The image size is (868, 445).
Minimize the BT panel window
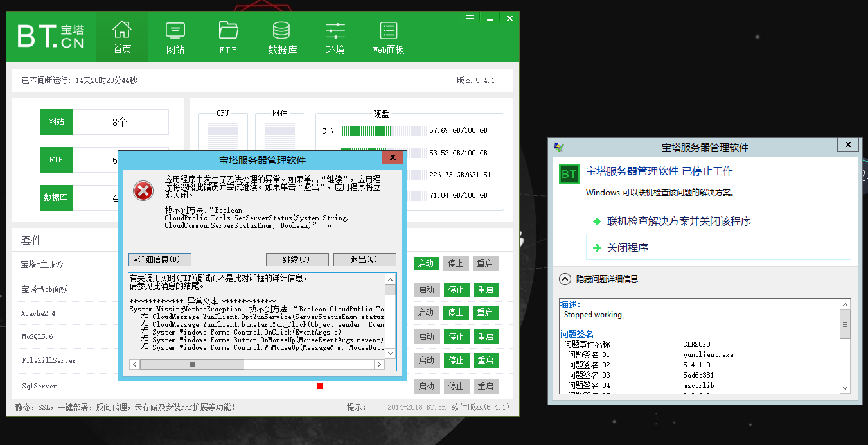(490, 19)
